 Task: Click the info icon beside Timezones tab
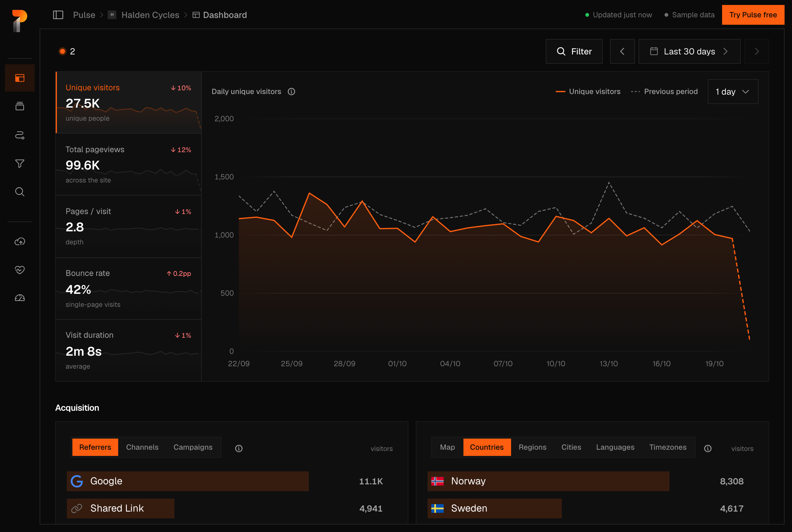[708, 448]
